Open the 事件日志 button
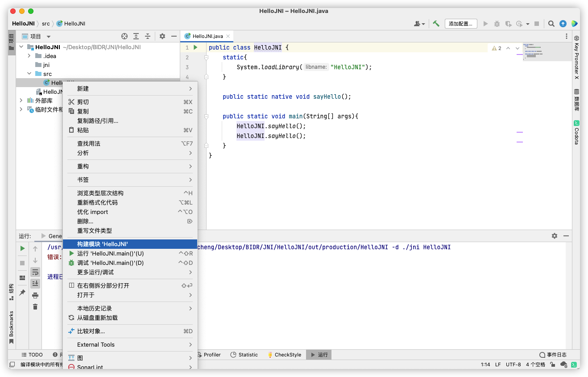The height and width of the screenshot is (377, 588). [553, 355]
